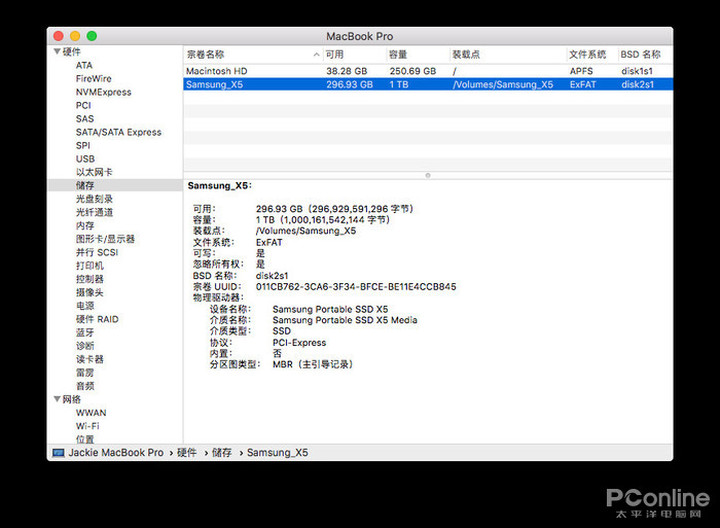Click 硬件 in the bottom path bar
Viewport: 720px width, 528px height.
pos(187,453)
